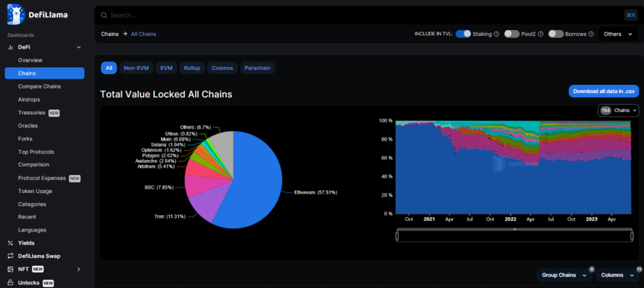The height and width of the screenshot is (288, 644).
Task: Click the Ethereum: (57.51%) label
Action: (316, 192)
